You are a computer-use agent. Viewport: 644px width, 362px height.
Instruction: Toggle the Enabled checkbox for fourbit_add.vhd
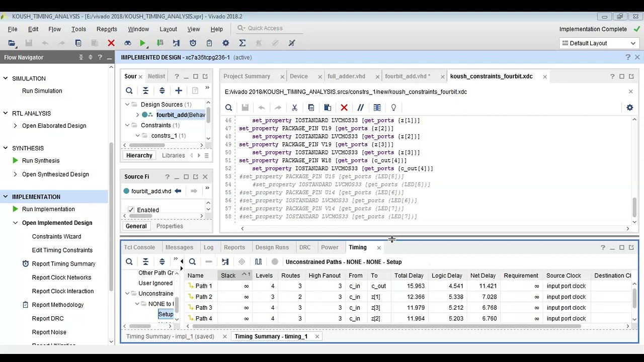click(x=131, y=210)
